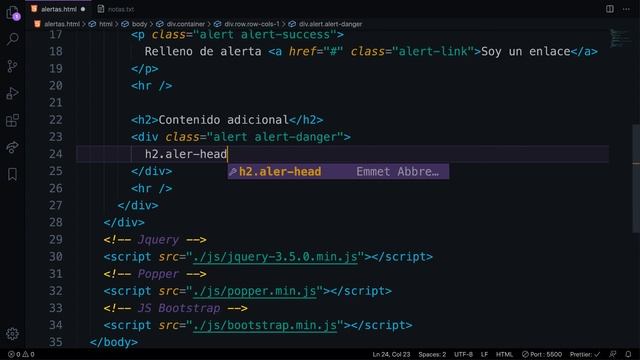Click "alert alert-success" class value on line 17
This screenshot has height=360, width=640.
(264, 35)
